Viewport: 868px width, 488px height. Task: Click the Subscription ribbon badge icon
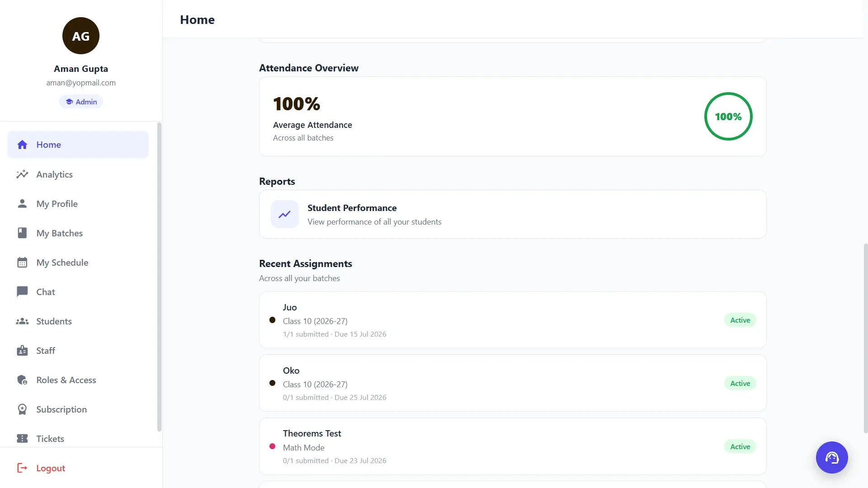(22, 409)
